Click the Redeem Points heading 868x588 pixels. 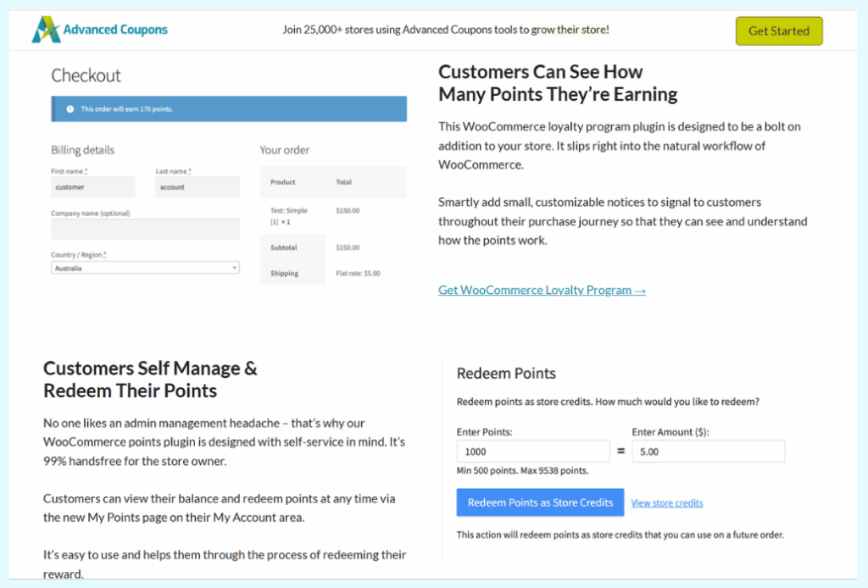tap(506, 373)
